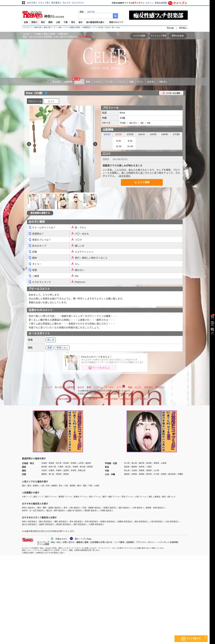Select the first small photo thumbnail

(x=34, y=201)
